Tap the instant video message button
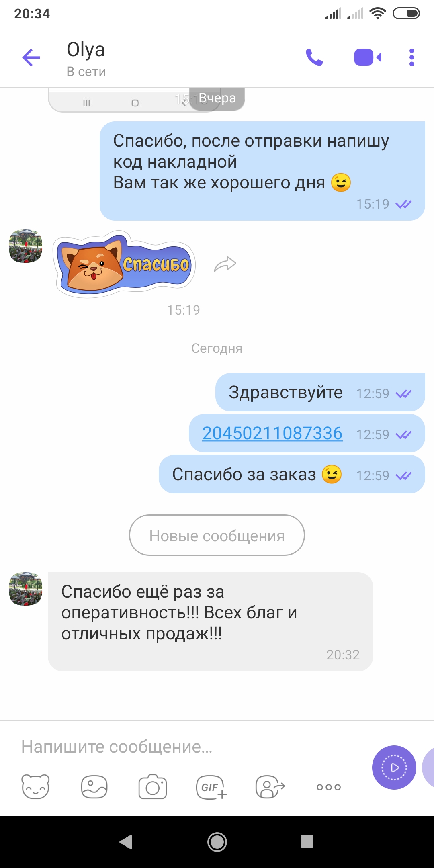The height and width of the screenshot is (868, 434). [394, 768]
